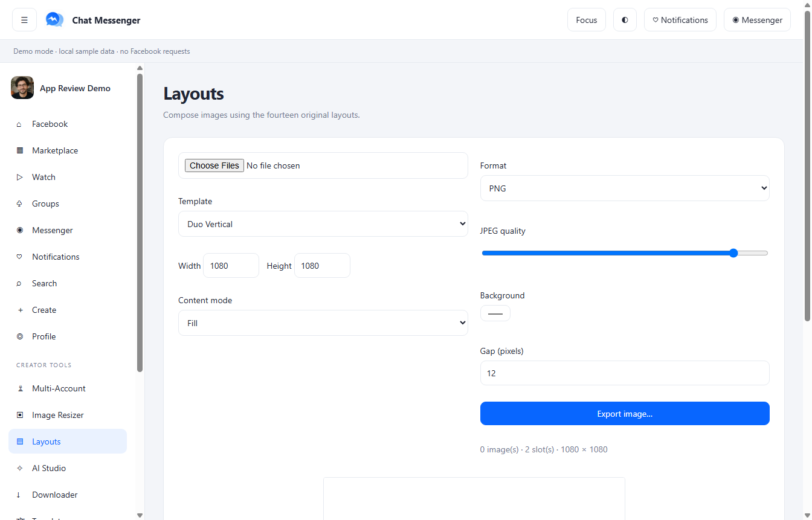Click the Height input field
The image size is (812, 520).
point(322,265)
